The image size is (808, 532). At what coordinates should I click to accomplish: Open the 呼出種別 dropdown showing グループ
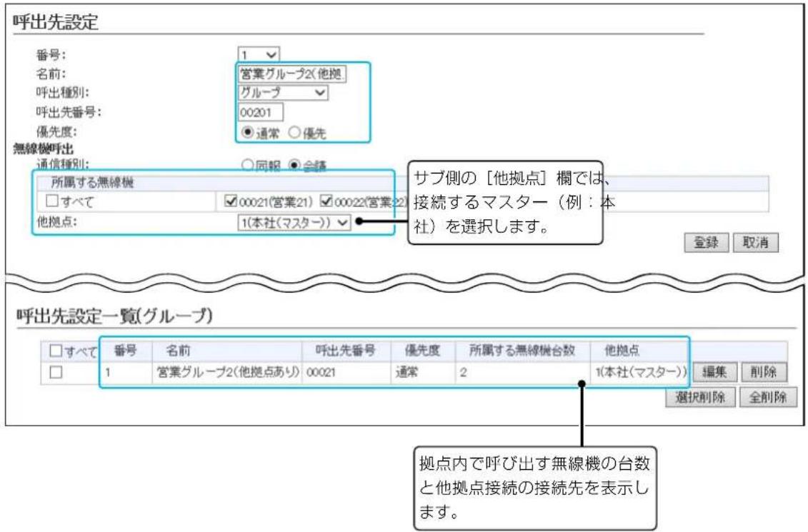tap(283, 93)
